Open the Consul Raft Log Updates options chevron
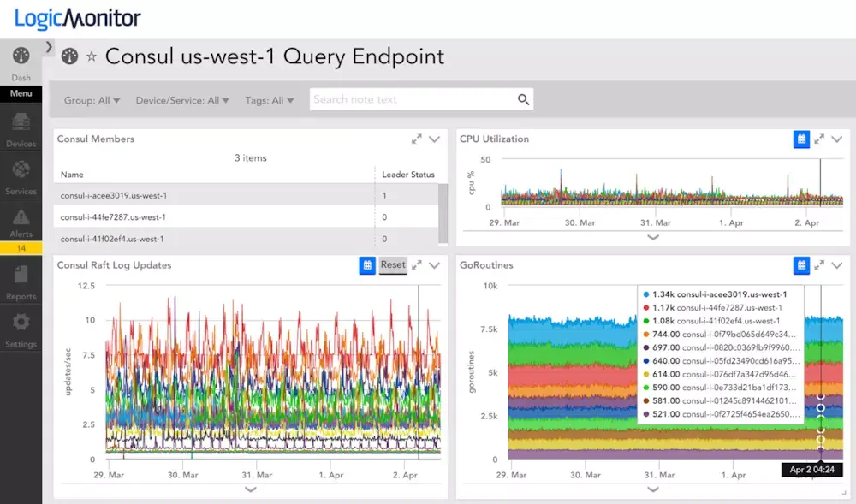Viewport: 856px width, 504px height. click(x=435, y=265)
